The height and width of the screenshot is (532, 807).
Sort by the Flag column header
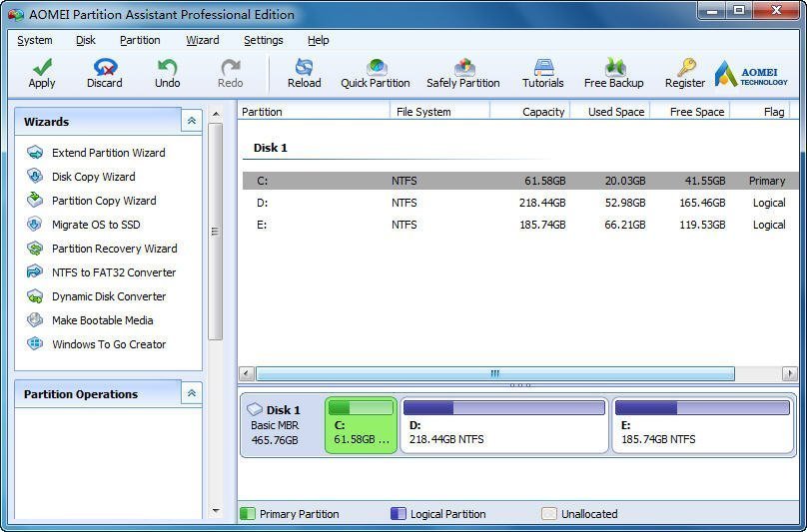pos(760,112)
